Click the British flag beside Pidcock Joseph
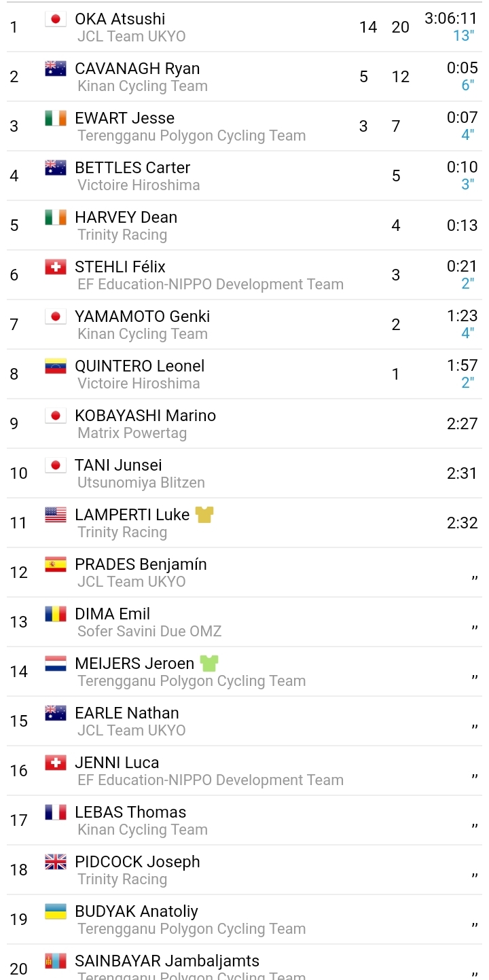 [56, 862]
